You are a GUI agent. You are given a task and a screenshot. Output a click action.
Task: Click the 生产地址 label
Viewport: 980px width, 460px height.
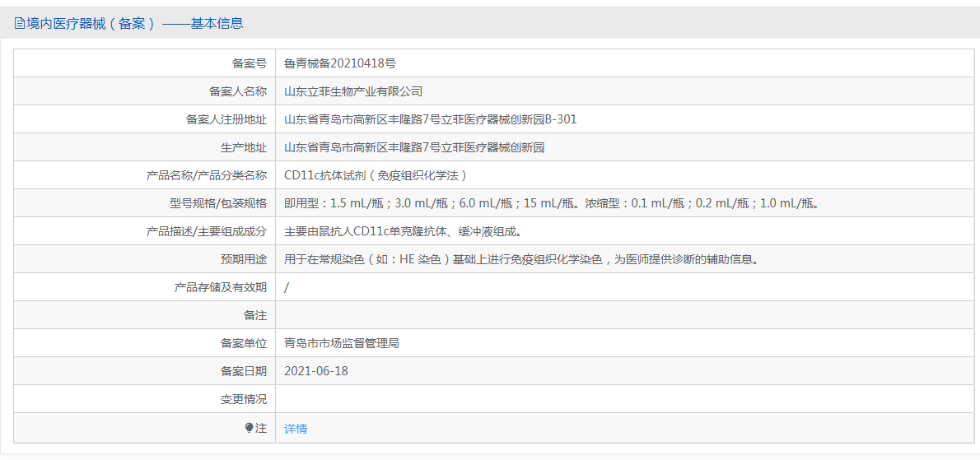pos(244,147)
